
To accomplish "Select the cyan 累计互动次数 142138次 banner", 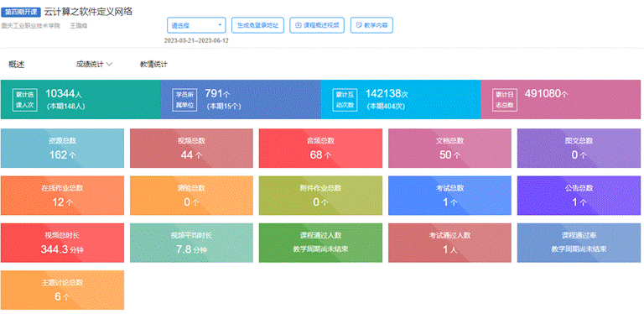I will [401, 99].
